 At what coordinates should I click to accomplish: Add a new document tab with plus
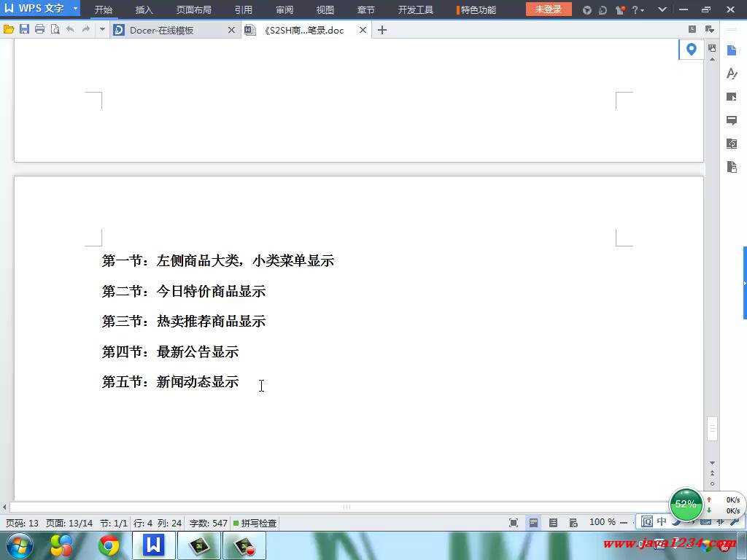point(382,30)
